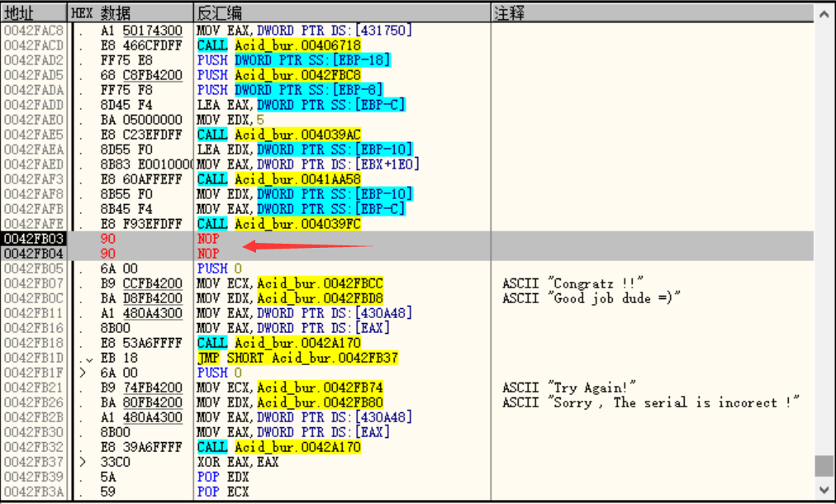
Task: Select MOV EDX,Acid_bur.0042FB80 instruction
Action: [x=290, y=403]
